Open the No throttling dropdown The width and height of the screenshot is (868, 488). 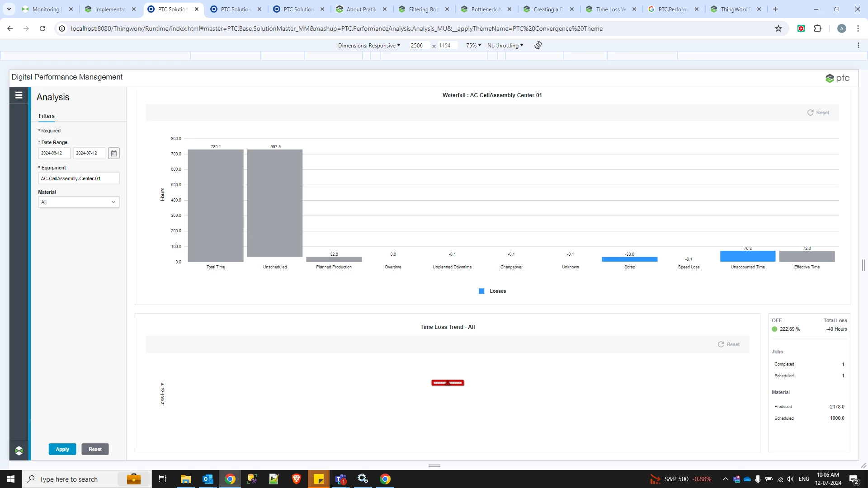pyautogui.click(x=505, y=45)
